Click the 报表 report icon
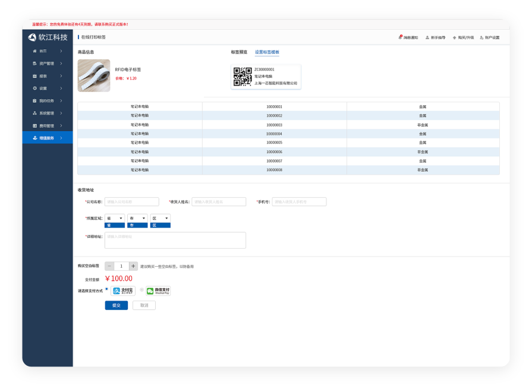532x392 pixels. pyautogui.click(x=34, y=76)
